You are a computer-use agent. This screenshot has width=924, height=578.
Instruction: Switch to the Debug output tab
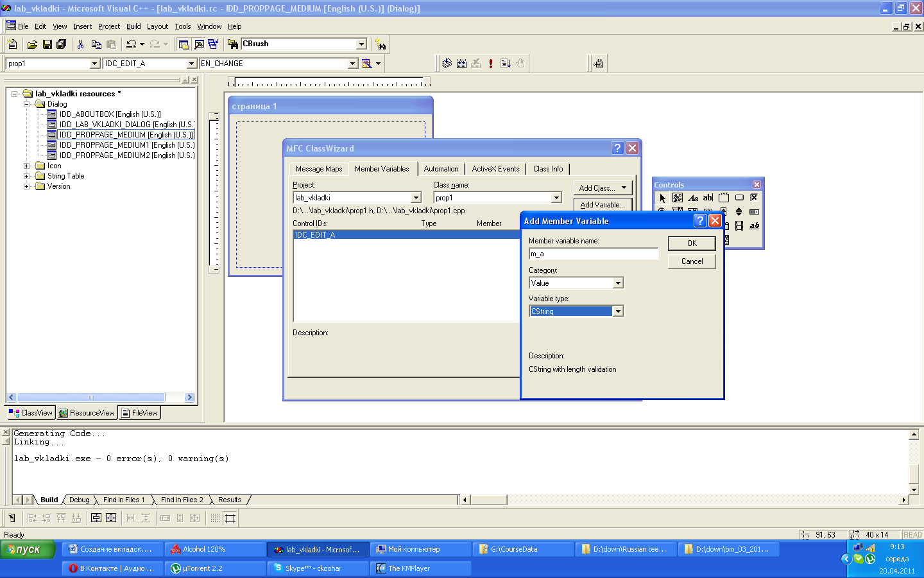[80, 500]
